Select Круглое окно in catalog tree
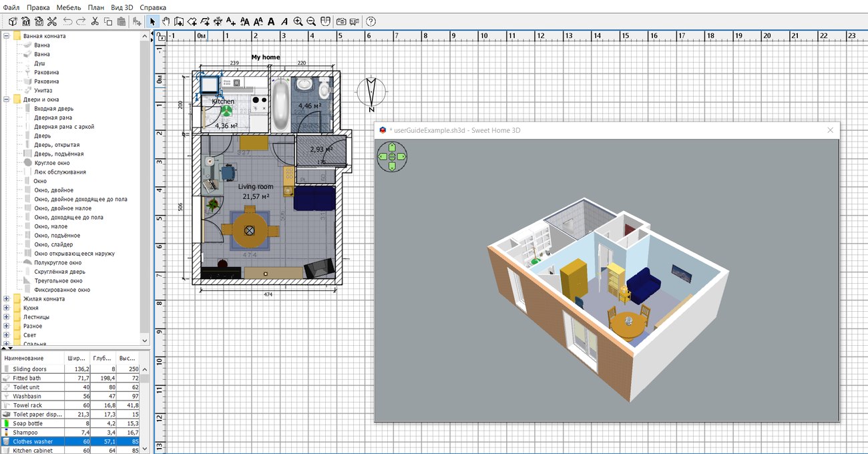 pyautogui.click(x=51, y=163)
